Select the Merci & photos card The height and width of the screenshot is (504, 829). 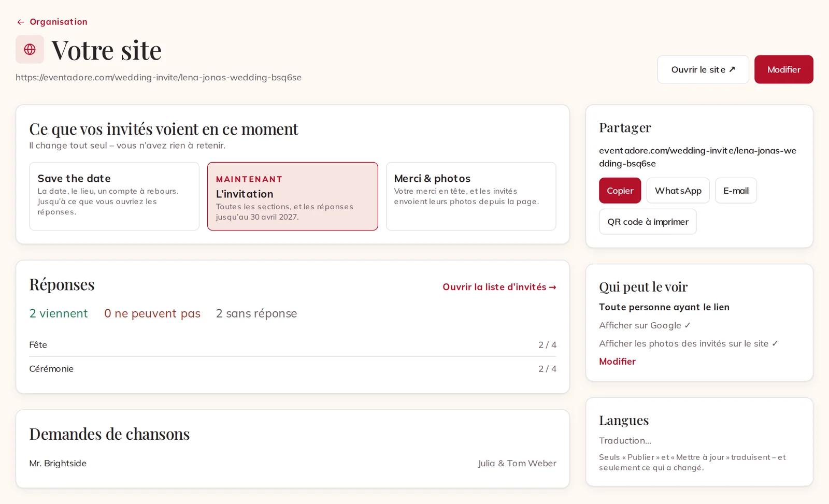point(471,196)
